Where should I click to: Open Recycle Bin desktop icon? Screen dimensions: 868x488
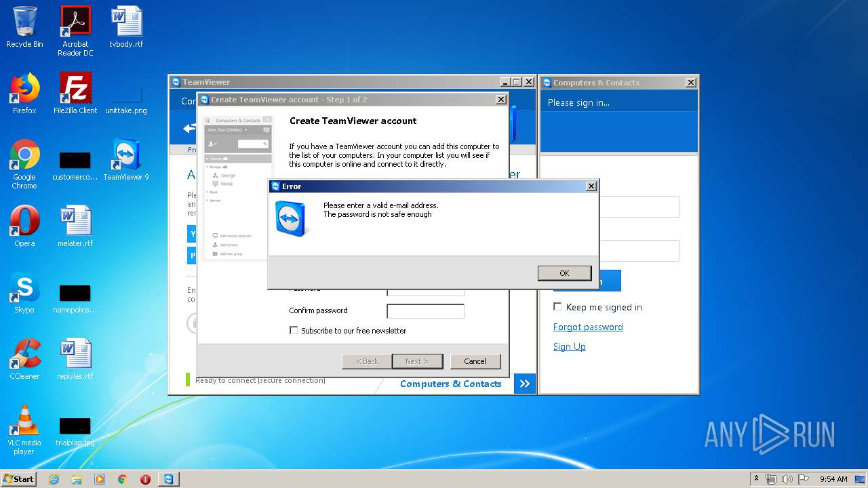[24, 28]
